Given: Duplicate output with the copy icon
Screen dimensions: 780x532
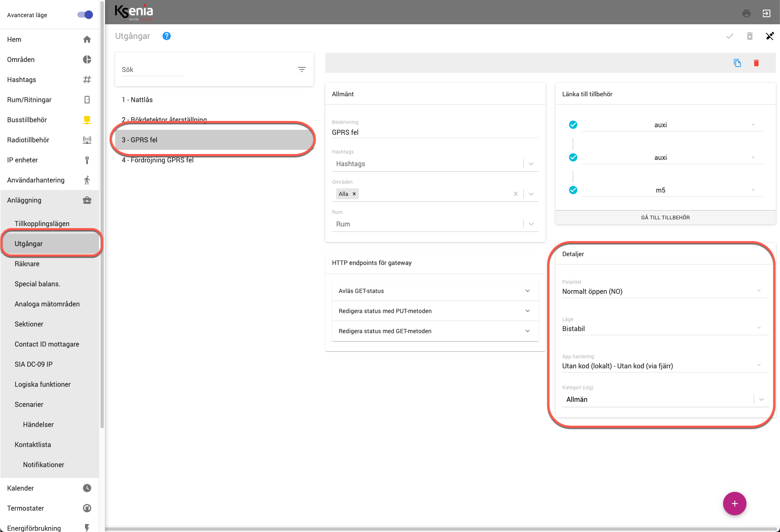Looking at the screenshot, I should pos(737,63).
